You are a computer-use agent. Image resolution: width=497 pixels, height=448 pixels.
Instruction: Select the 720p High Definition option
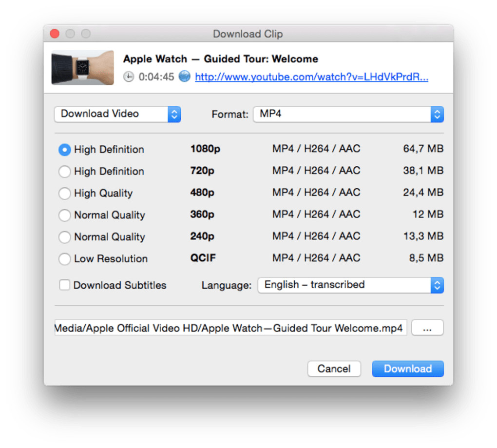(64, 172)
